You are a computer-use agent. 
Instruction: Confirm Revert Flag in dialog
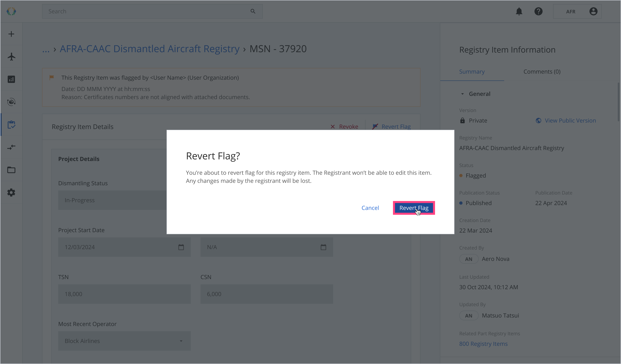(414, 208)
